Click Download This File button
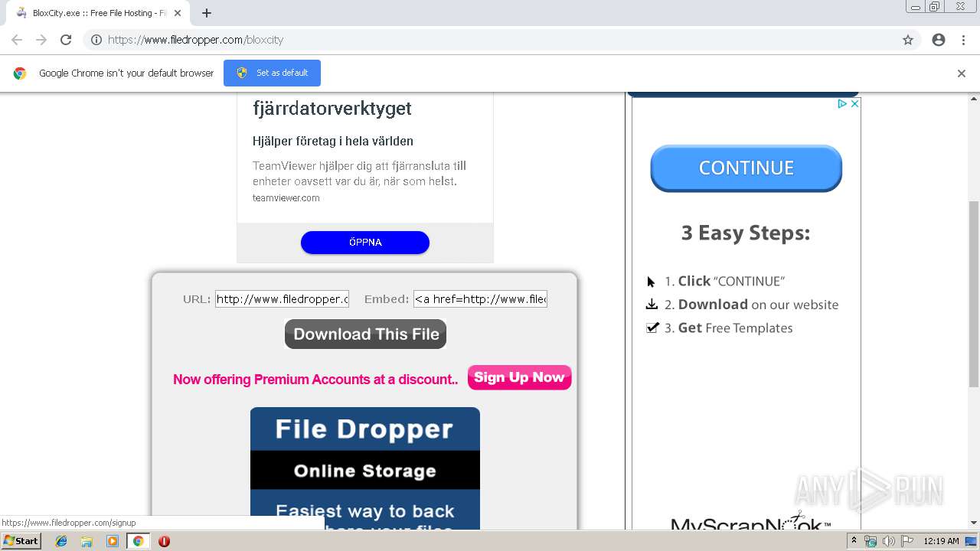 (x=365, y=334)
